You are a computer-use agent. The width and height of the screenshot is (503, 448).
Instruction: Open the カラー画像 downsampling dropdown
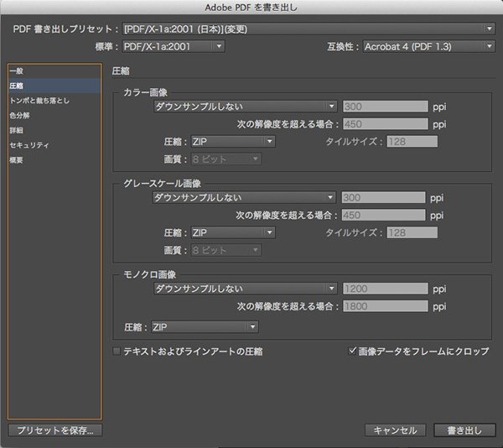tap(246, 107)
